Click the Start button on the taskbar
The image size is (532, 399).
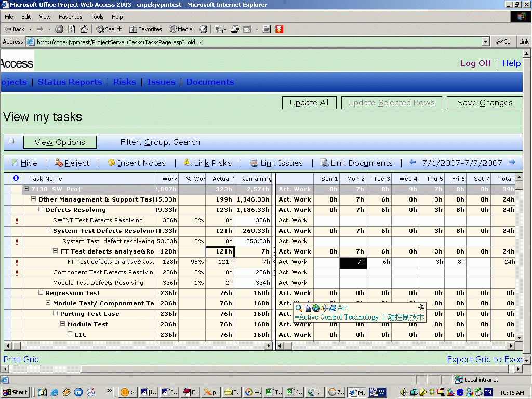[15, 393]
